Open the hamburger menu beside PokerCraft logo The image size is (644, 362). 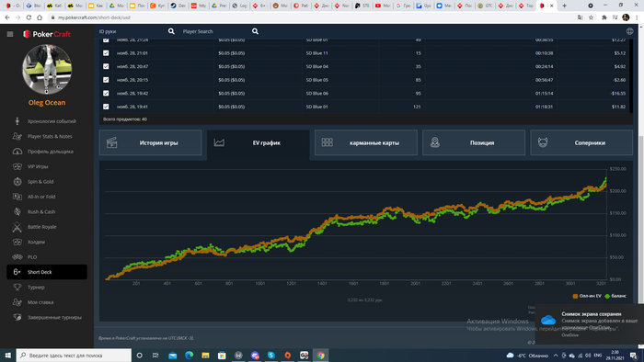10,34
